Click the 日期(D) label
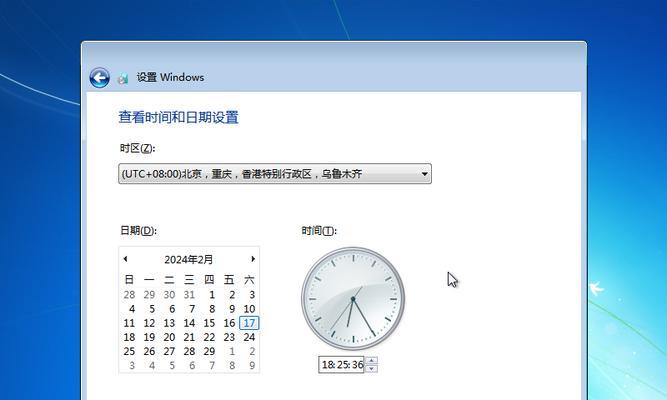The height and width of the screenshot is (400, 667). point(138,230)
